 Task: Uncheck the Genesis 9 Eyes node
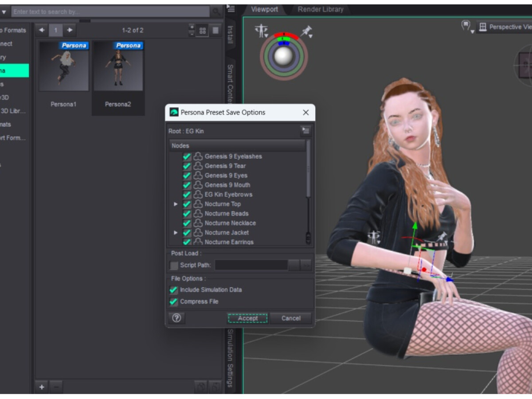(x=186, y=175)
